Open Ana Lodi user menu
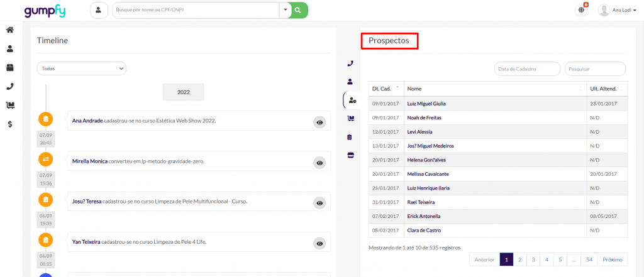This screenshot has height=277, width=644. point(619,10)
